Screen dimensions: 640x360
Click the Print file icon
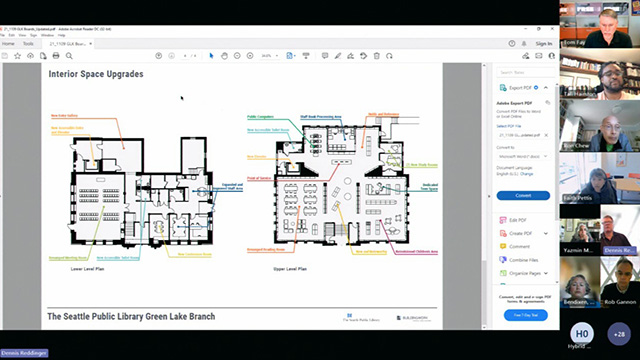[x=56, y=56]
